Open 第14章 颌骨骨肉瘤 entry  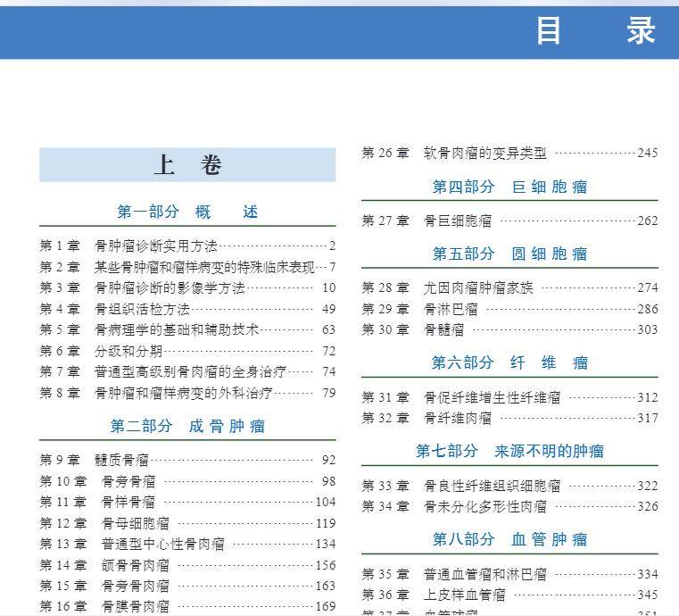(x=187, y=565)
